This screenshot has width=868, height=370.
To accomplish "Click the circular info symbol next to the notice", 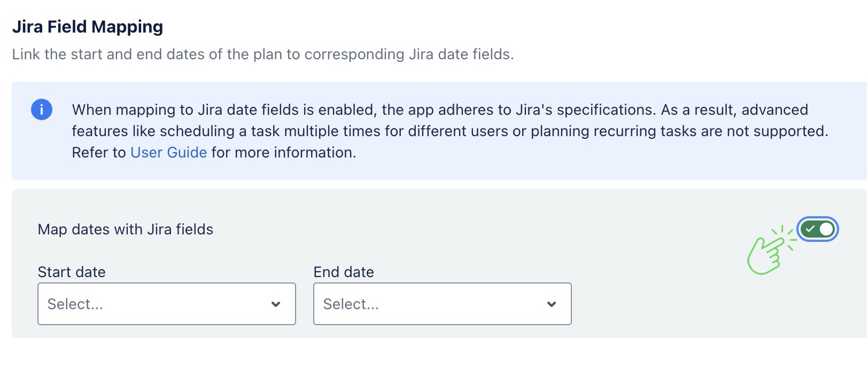I will [42, 109].
